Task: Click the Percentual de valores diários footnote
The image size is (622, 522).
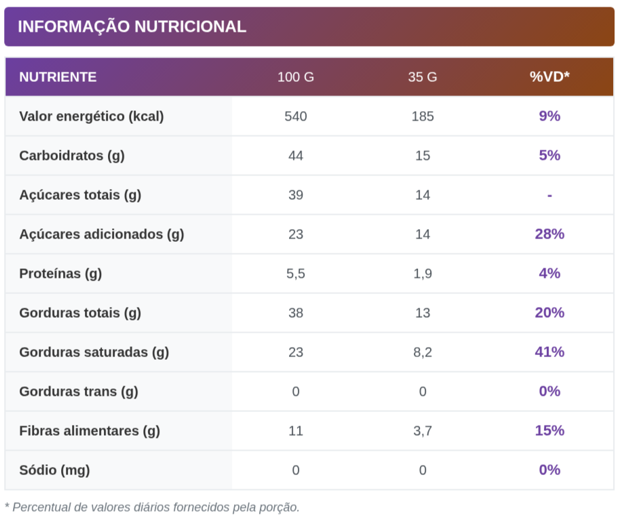Action: point(152,507)
